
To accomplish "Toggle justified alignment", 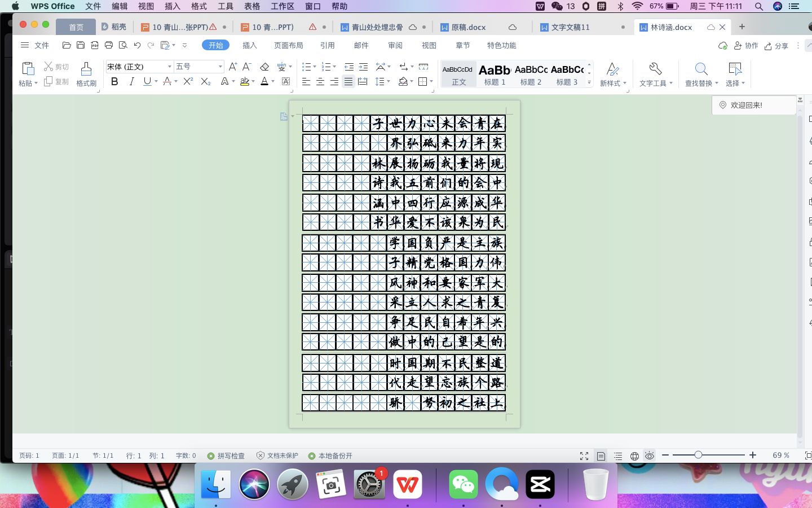I will (x=348, y=81).
